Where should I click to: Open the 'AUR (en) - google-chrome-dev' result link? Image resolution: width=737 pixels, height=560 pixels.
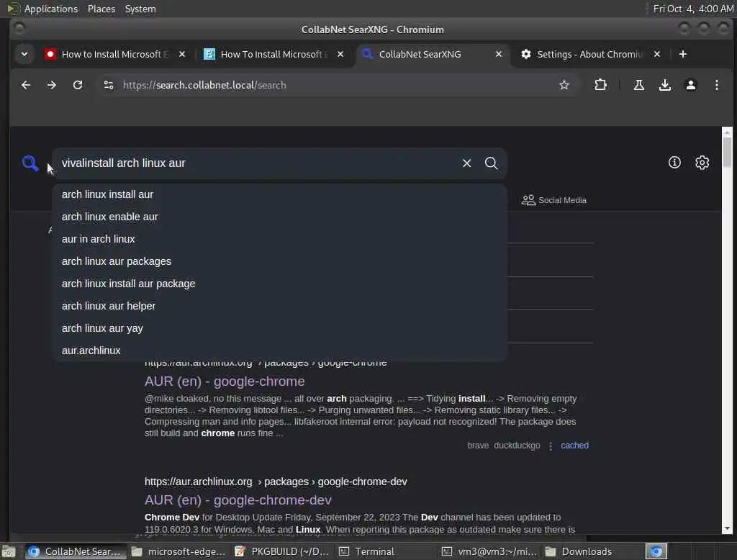pyautogui.click(x=238, y=500)
